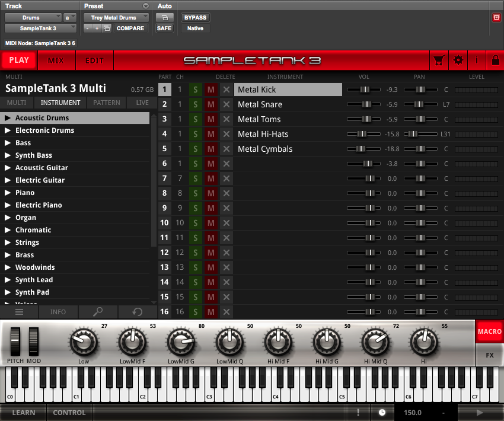Solo the Metal Kick part
This screenshot has width=504, height=421.
click(196, 90)
